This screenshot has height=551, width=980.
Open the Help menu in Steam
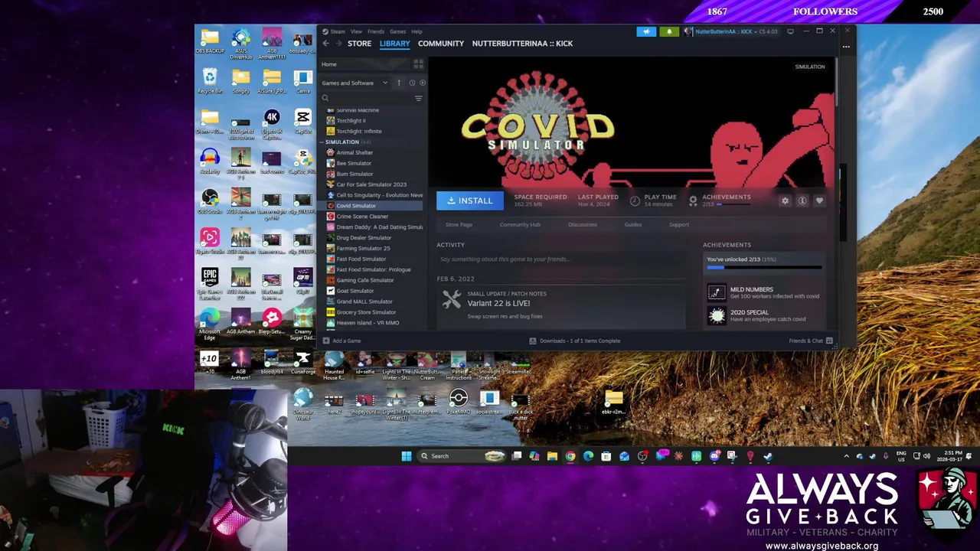pyautogui.click(x=416, y=31)
